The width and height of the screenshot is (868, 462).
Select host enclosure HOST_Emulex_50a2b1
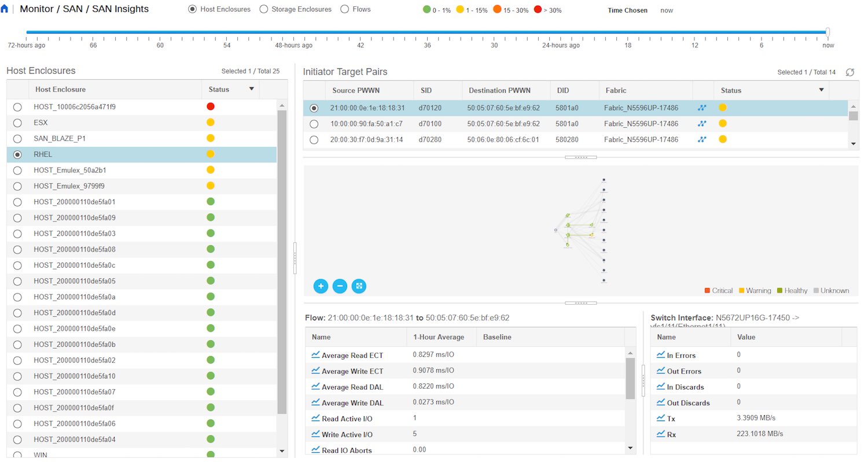[17, 170]
